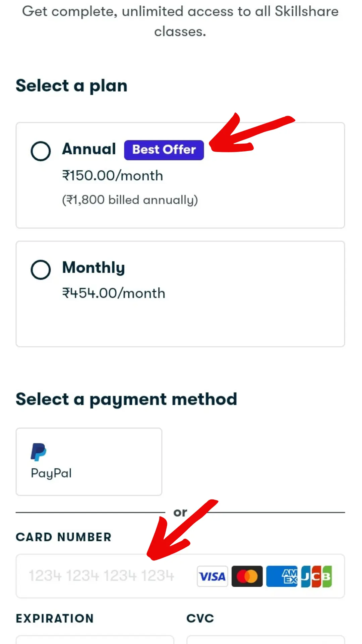Click the CVC input field
The height and width of the screenshot is (644, 362).
pos(265,639)
